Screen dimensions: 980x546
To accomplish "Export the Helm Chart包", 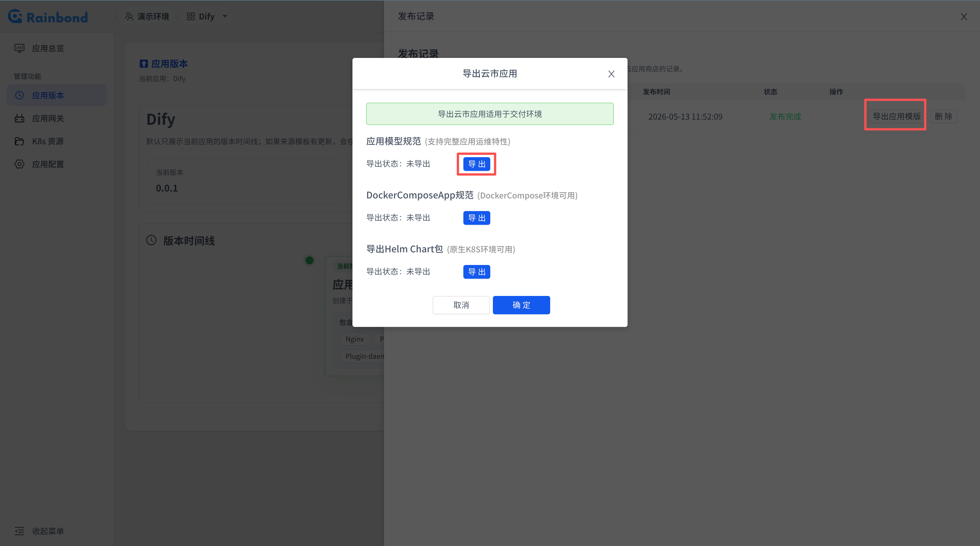I will click(477, 272).
